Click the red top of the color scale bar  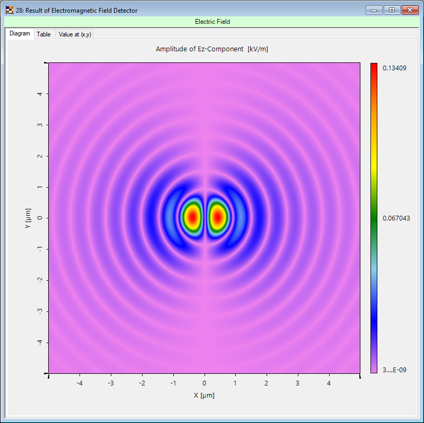[374, 72]
